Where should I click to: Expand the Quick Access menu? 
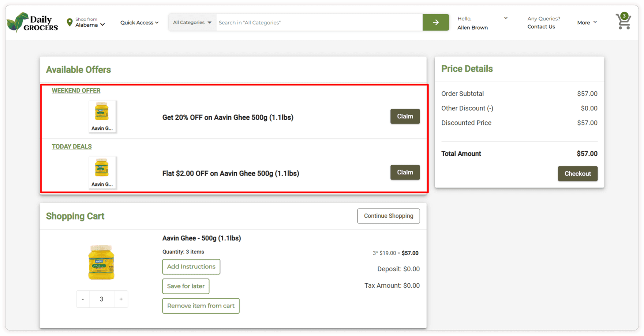click(x=139, y=23)
